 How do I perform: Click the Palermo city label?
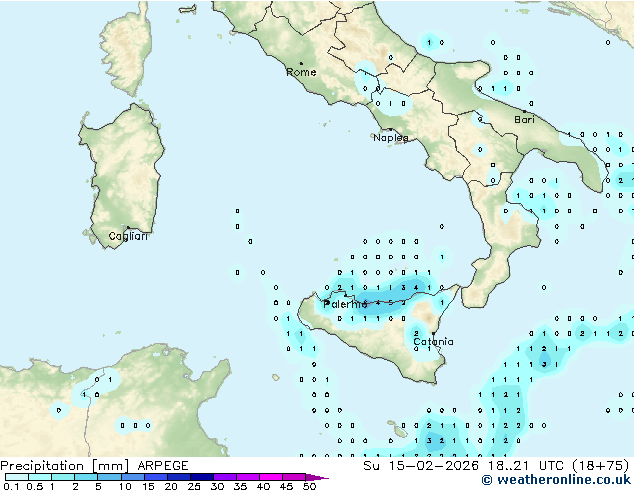tap(345, 304)
